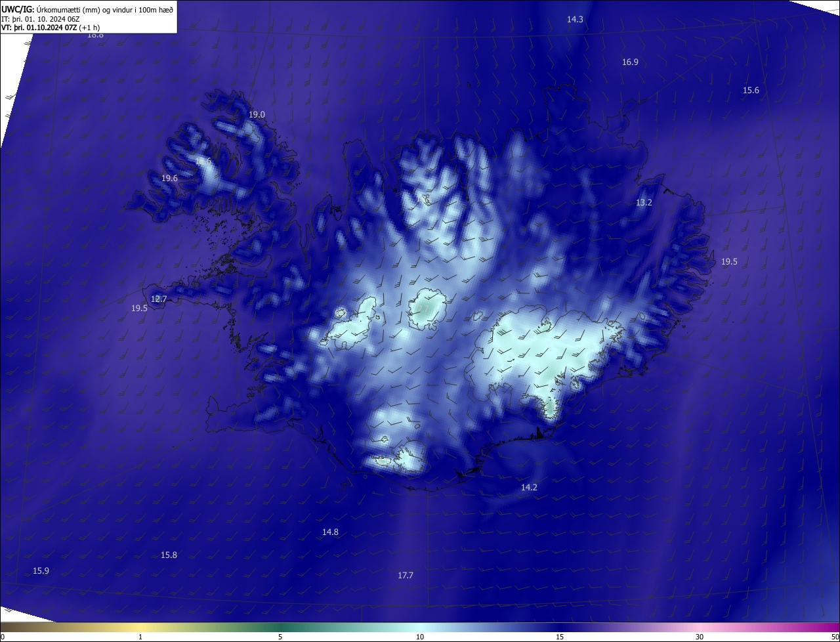Click the 15.8 value on the map
This screenshot has width=840, height=642.
tap(169, 555)
